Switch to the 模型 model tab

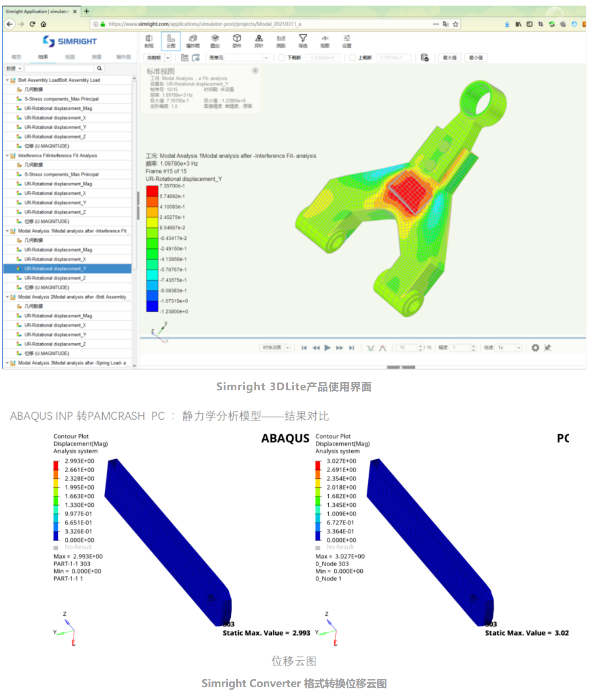click(16, 57)
